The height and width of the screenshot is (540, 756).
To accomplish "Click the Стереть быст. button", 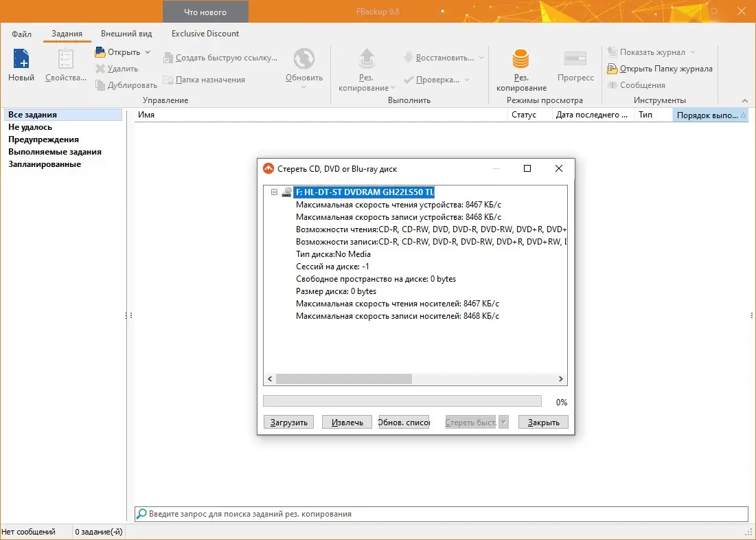I will point(470,423).
